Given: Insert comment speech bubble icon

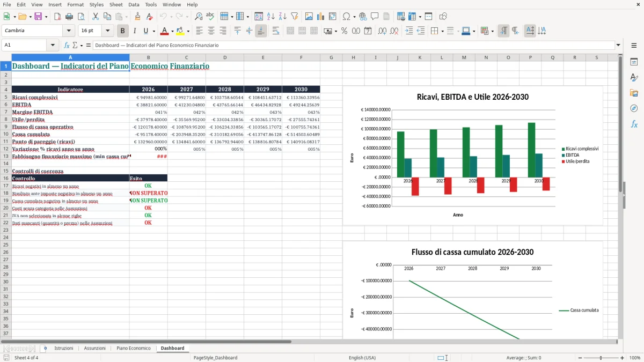Looking at the screenshot, I should [375, 17].
